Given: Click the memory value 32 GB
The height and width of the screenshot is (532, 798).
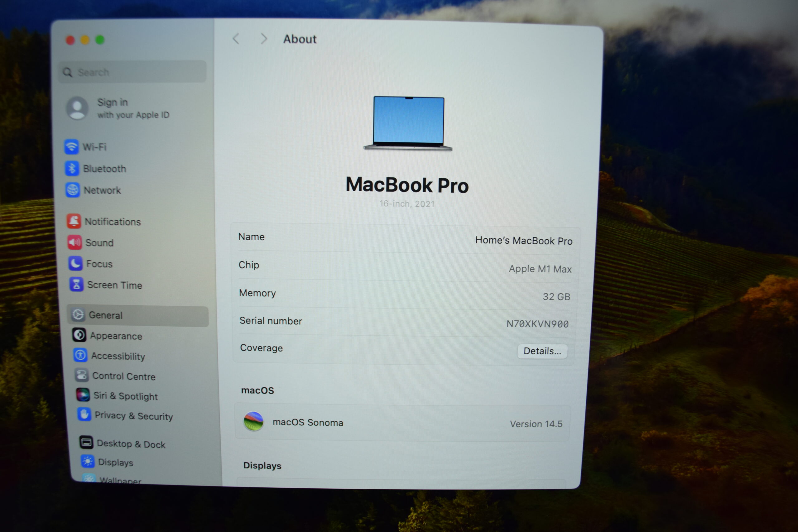Looking at the screenshot, I should 556,296.
